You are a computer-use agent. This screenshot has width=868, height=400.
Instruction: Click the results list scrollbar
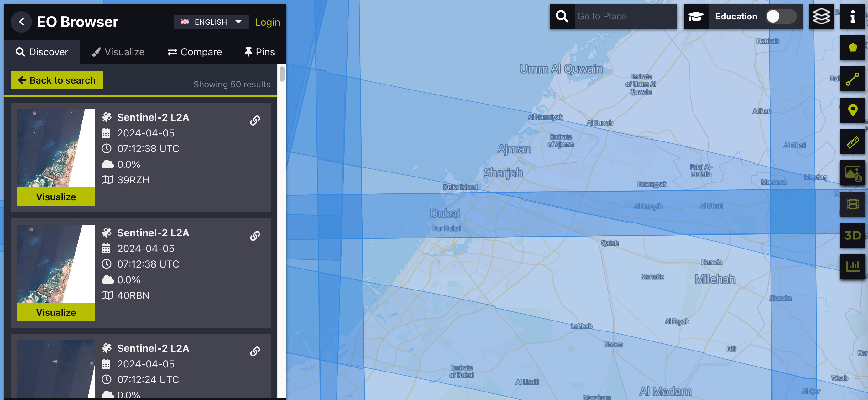click(x=282, y=74)
